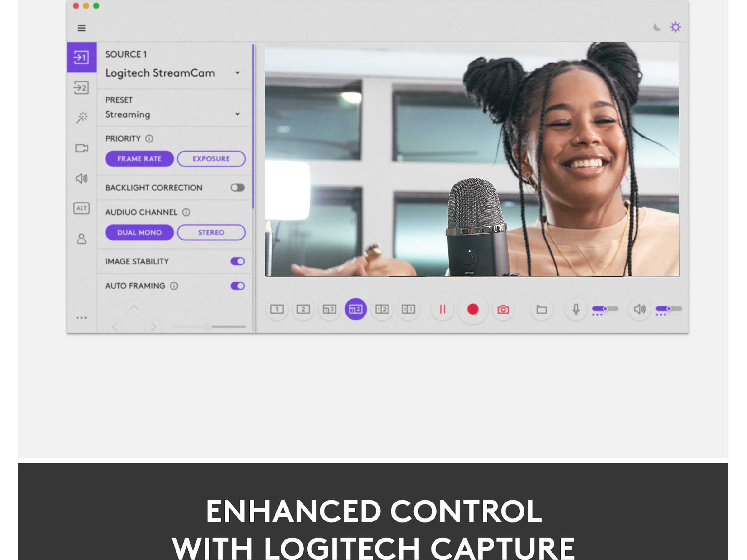
Task: Adjust the speaker volume slider
Action: 668,309
